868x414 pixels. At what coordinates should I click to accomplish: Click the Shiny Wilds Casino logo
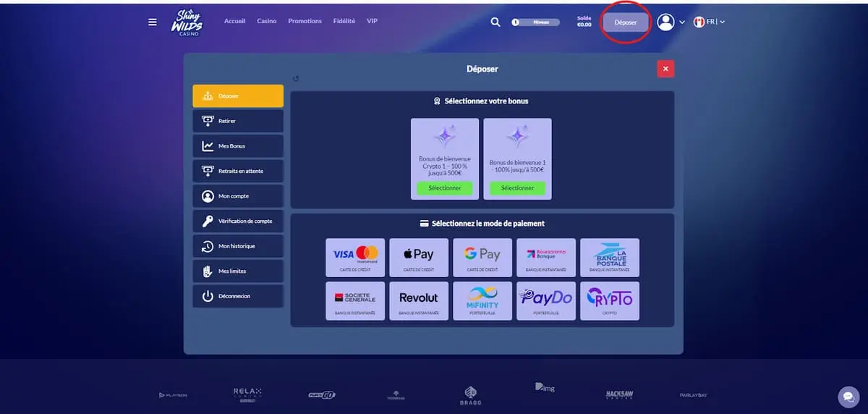187,22
